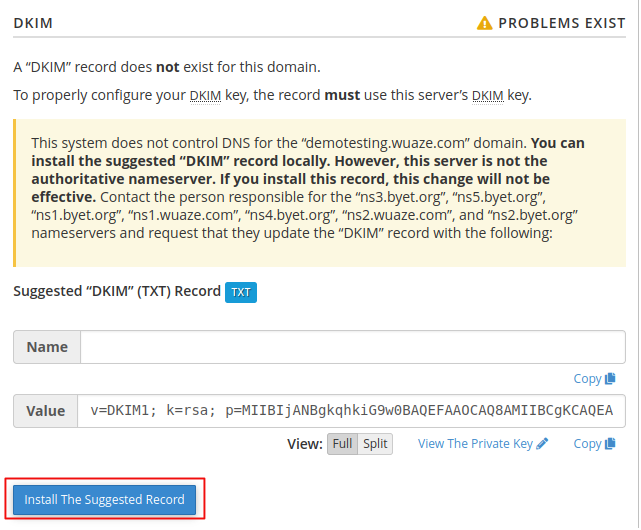Click the pencil icon beside View The Private Key
This screenshot has width=641, height=530.
coord(542,443)
